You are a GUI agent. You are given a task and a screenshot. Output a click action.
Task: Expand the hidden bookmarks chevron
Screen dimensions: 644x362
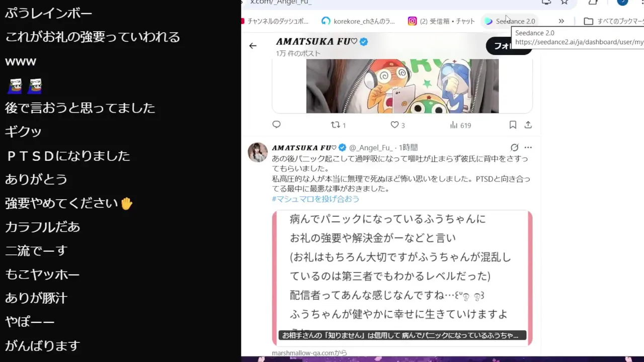click(561, 21)
